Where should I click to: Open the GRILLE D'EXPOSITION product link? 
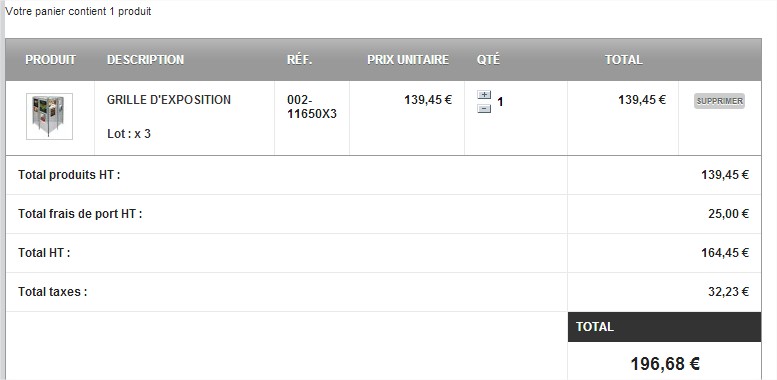[169, 100]
